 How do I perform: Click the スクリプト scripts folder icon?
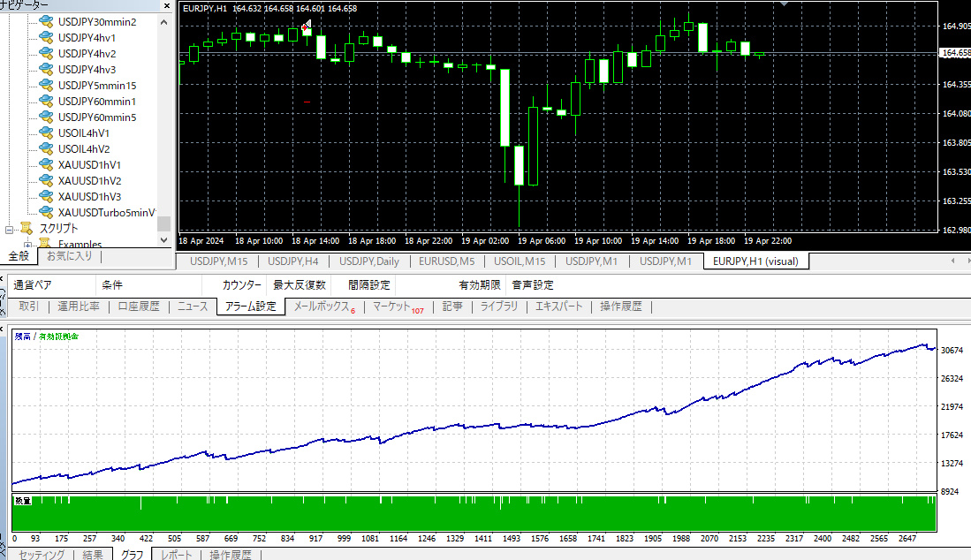(26, 229)
